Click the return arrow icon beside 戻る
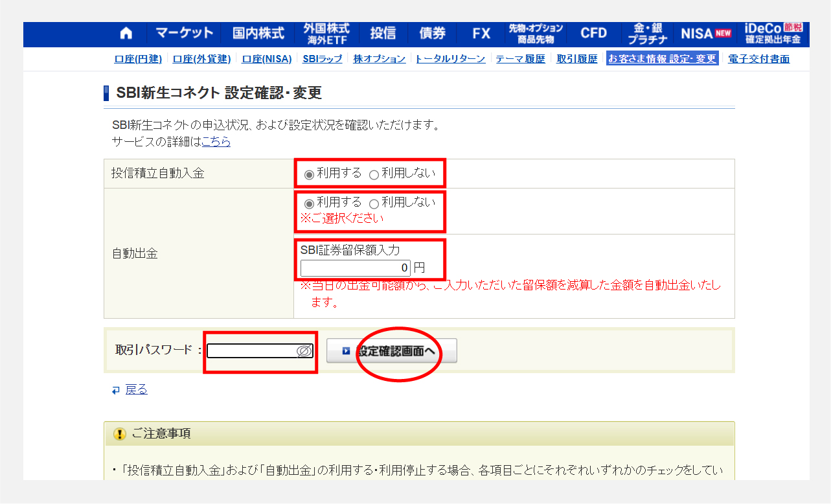831x504 pixels. [116, 390]
